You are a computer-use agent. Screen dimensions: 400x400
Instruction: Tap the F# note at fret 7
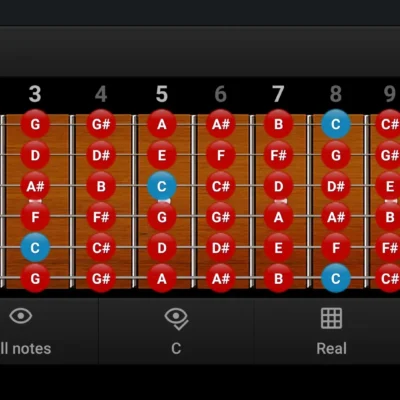tap(278, 155)
